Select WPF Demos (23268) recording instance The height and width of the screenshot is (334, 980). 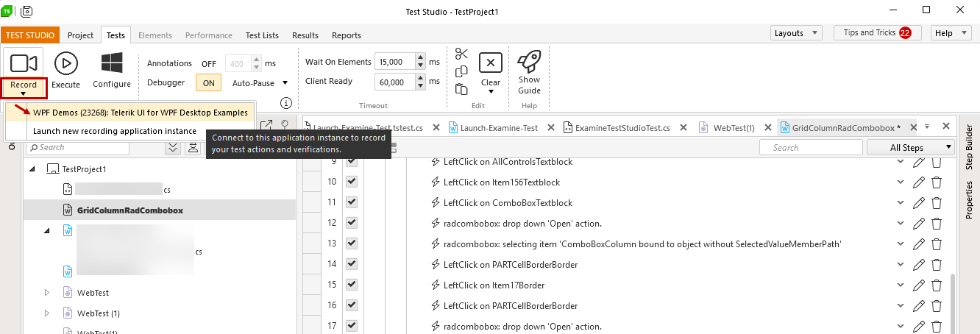coord(131,113)
